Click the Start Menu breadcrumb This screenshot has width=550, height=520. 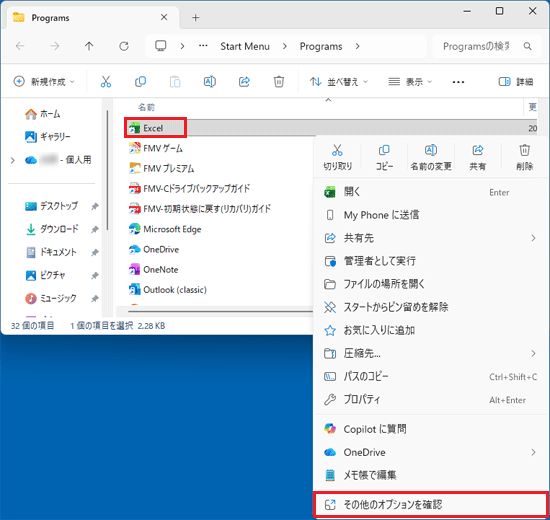click(x=245, y=46)
